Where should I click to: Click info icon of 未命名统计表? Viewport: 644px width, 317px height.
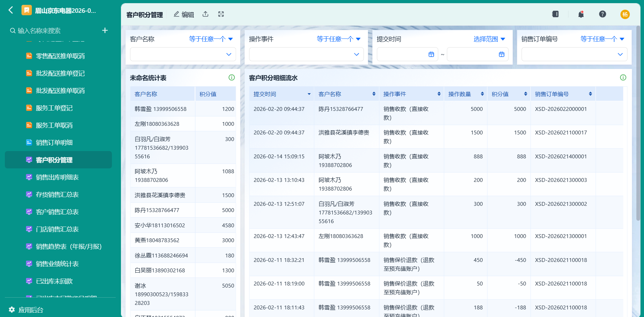232,78
